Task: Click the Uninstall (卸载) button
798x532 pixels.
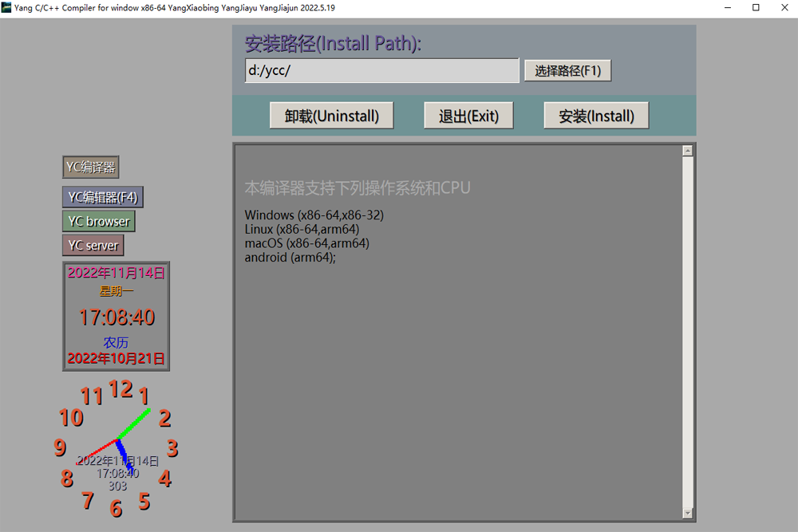Action: click(331, 116)
